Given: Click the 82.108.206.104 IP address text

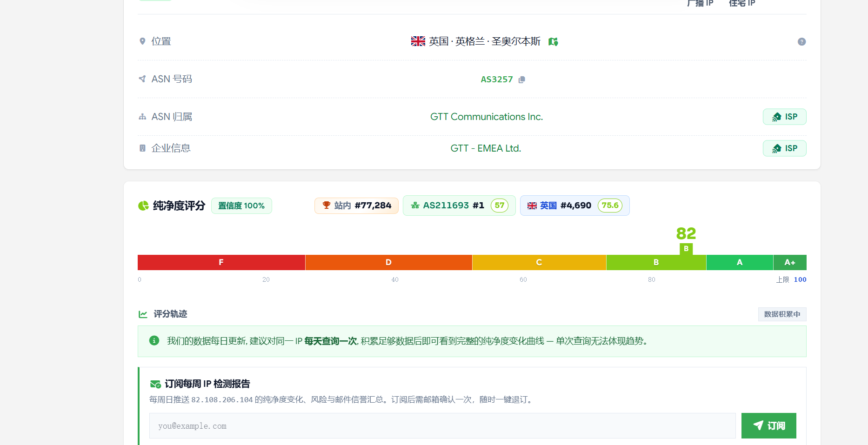Looking at the screenshot, I should [222, 400].
